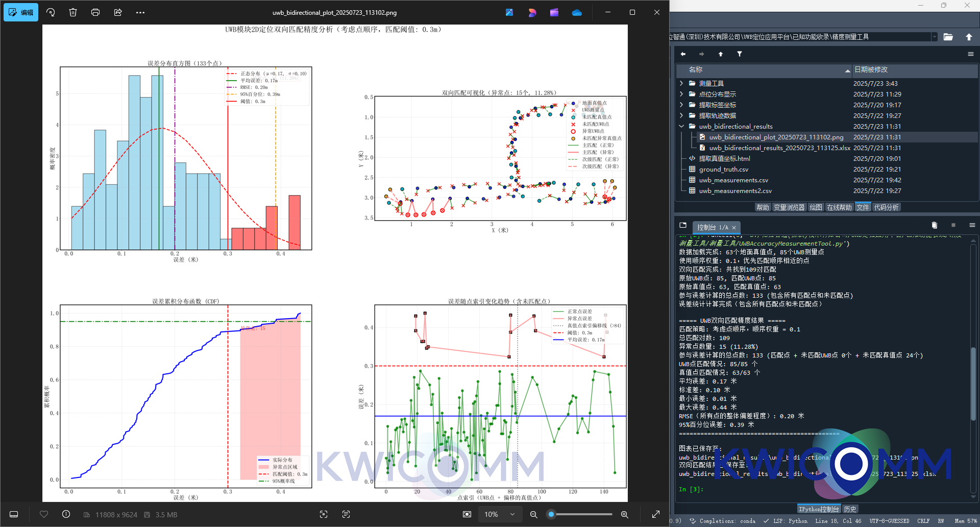Switch to the 在线帮助 tab
The image size is (980, 527).
coord(840,207)
